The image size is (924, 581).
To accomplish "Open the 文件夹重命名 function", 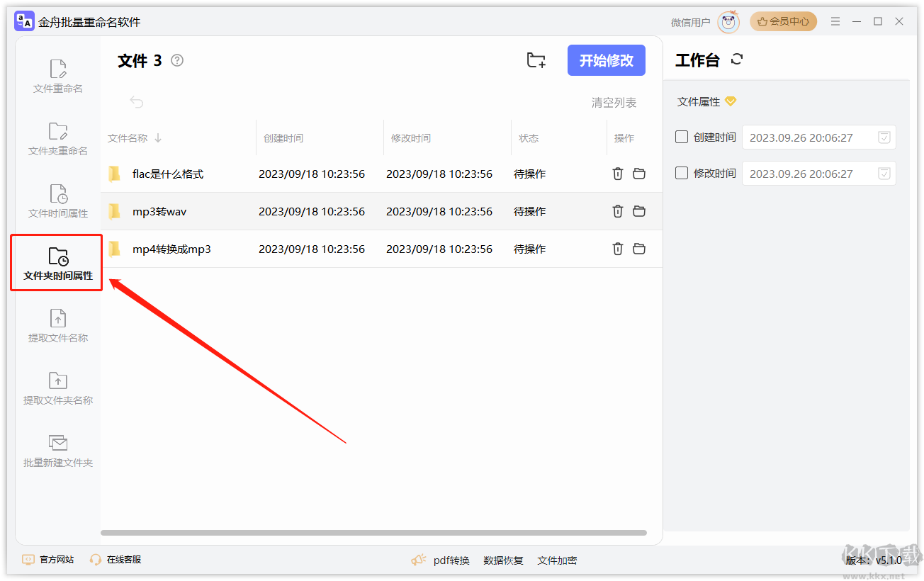I will tap(57, 138).
